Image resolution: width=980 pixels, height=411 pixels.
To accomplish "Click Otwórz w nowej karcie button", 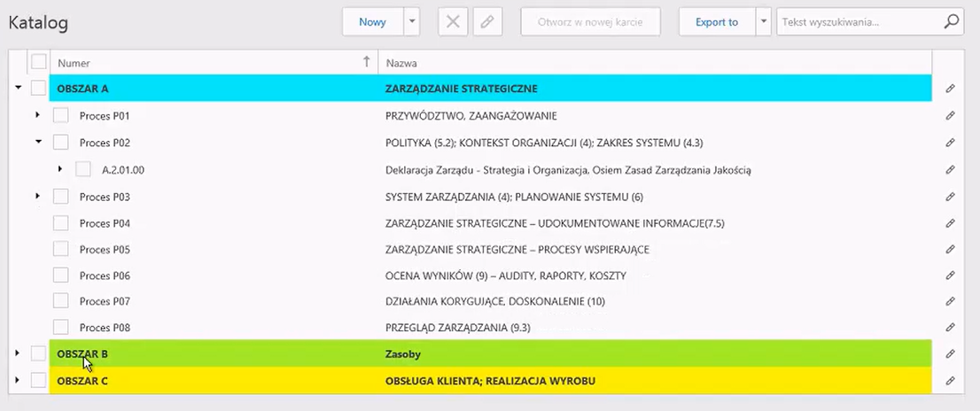I will (591, 22).
